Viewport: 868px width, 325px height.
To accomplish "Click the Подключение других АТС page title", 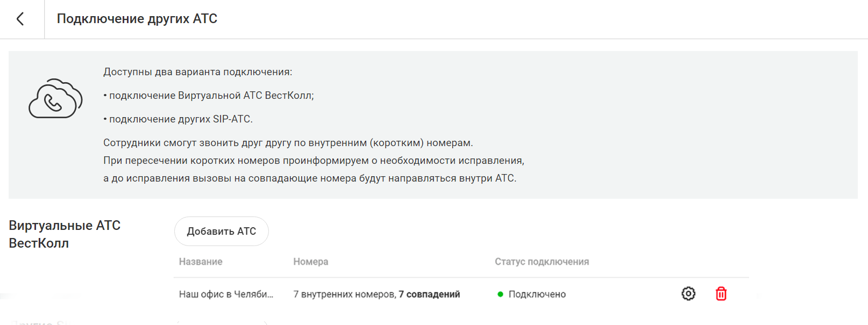I will [137, 19].
